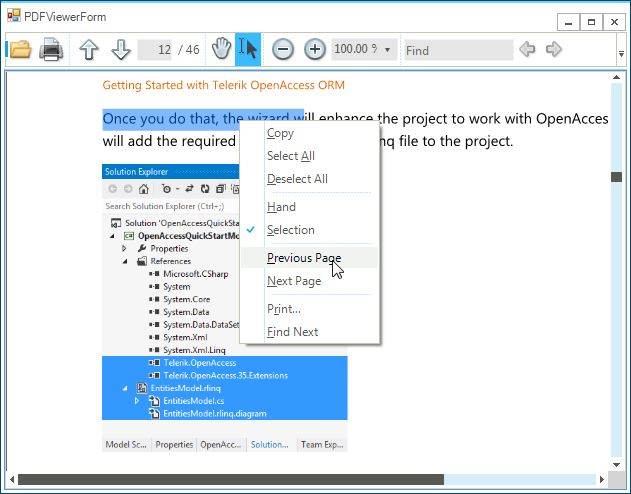Viewport: 631px width, 494px height.
Task: Click the Find search box
Action: pyautogui.click(x=459, y=50)
